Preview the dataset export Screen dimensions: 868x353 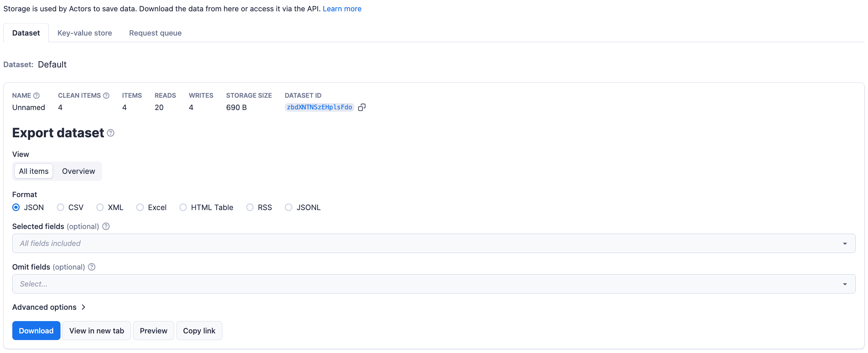point(153,330)
